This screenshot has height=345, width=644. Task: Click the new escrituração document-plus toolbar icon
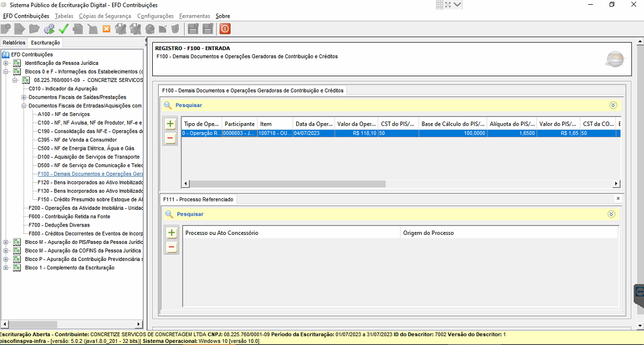[6, 29]
